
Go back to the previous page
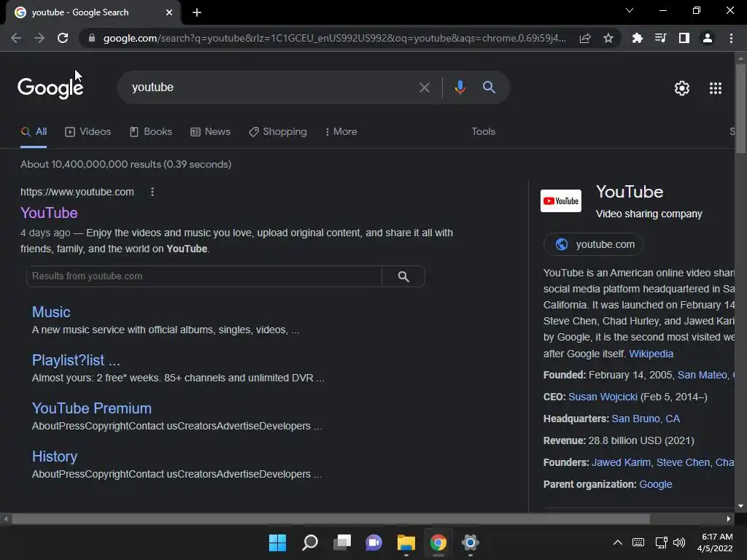click(16, 38)
